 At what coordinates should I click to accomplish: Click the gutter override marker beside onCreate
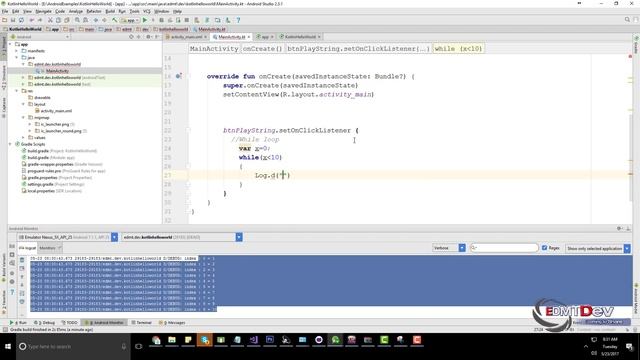tap(178, 76)
